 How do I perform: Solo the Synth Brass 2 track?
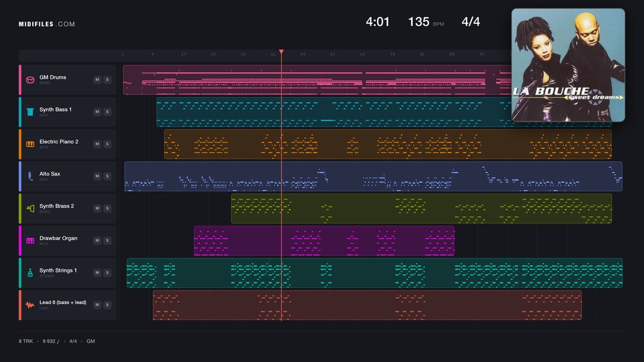click(x=107, y=209)
